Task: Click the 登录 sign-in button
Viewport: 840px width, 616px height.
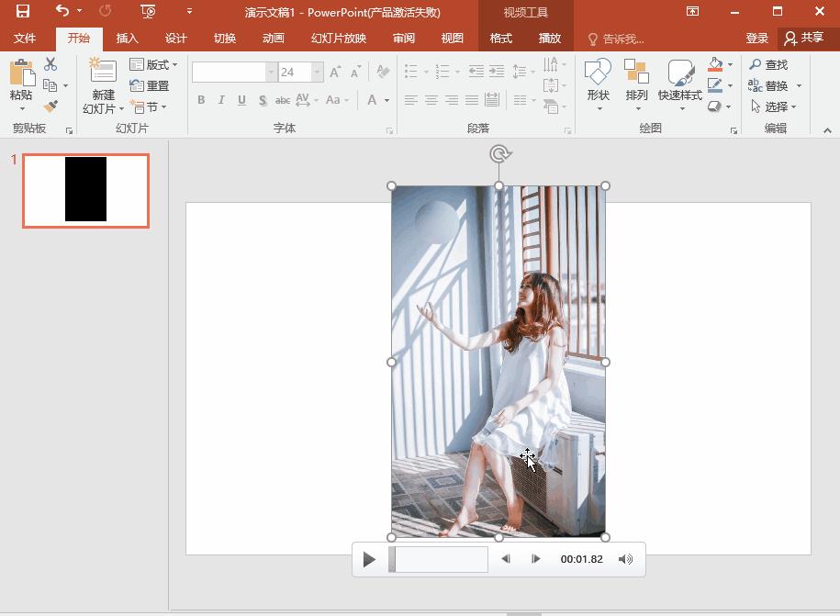Action: click(756, 39)
